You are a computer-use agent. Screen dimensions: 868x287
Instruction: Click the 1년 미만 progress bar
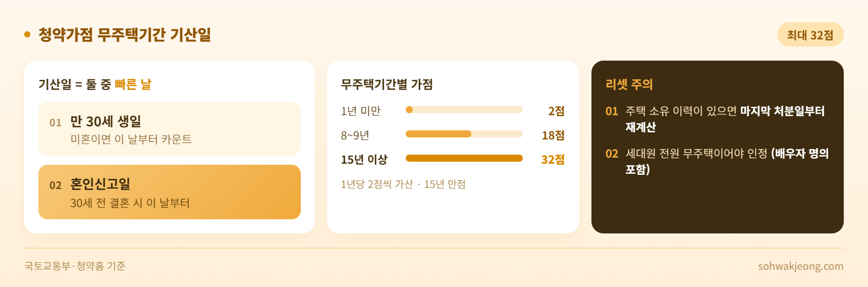coord(464,110)
